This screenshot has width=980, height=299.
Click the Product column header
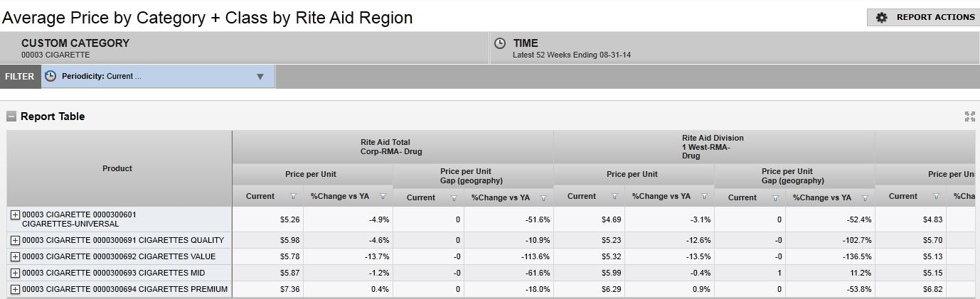pyautogui.click(x=118, y=168)
